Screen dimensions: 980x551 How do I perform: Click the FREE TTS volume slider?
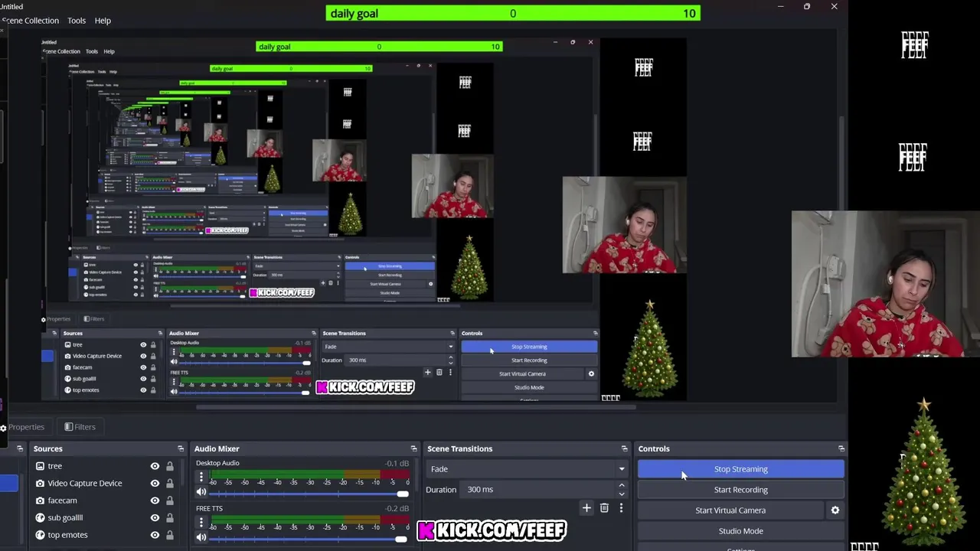tap(310, 540)
